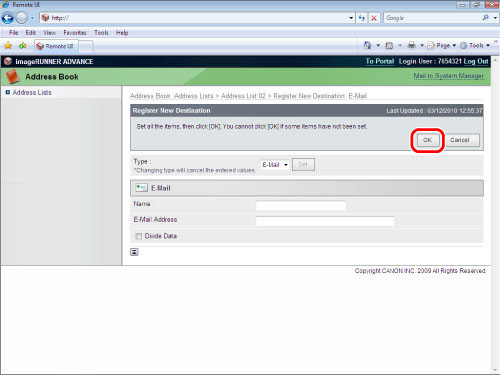The image size is (500, 375).
Task: Click the return-to-top icon below form
Action: coord(134,252)
